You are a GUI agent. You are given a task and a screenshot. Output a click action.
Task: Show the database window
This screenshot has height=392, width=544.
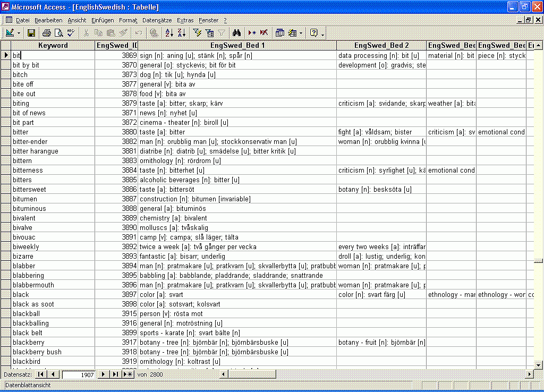[x=279, y=33]
